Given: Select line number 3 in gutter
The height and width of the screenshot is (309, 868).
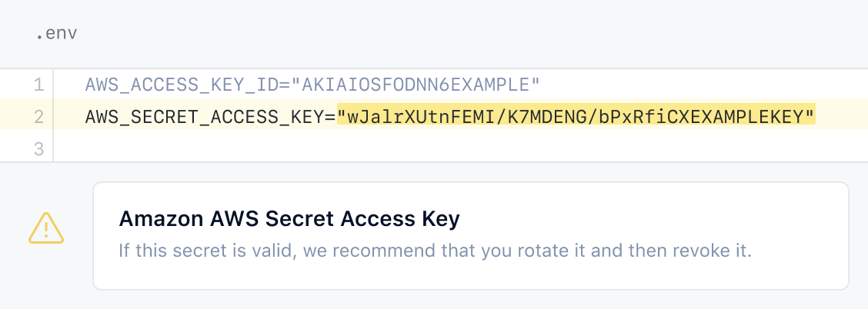Looking at the screenshot, I should click(x=38, y=148).
